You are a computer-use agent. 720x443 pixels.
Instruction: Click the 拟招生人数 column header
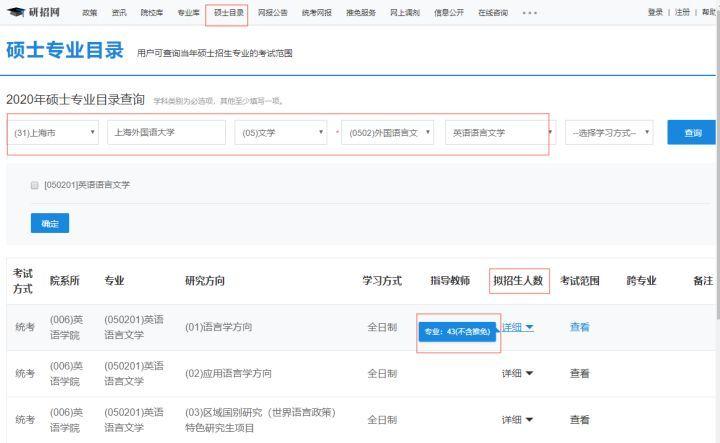pyautogui.click(x=518, y=280)
